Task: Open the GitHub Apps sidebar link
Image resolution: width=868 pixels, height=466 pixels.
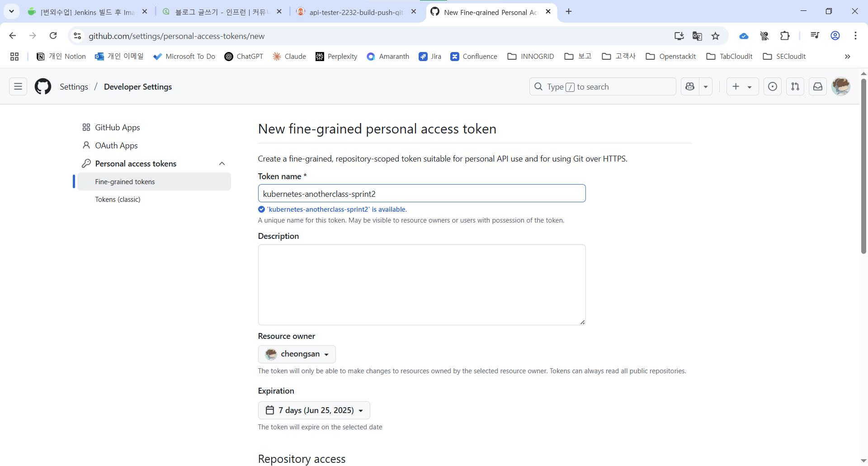Action: (x=118, y=128)
